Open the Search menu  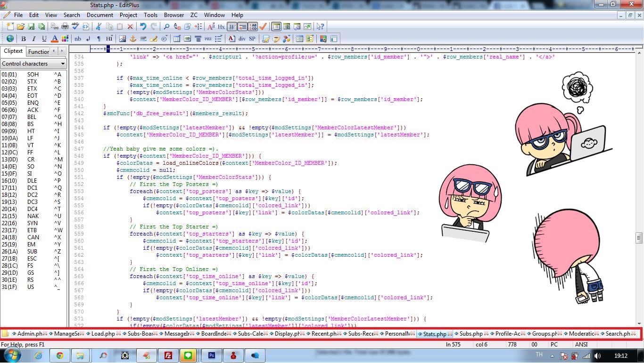pyautogui.click(x=72, y=15)
